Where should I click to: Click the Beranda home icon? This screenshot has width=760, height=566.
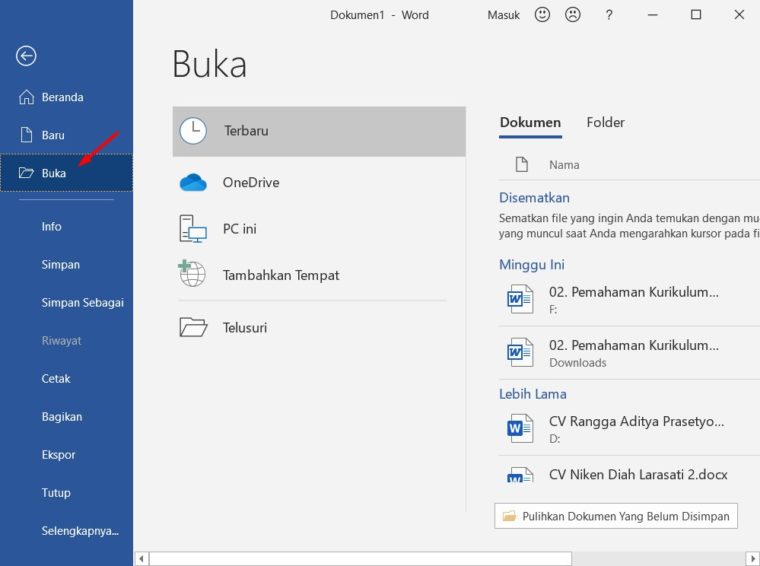coord(26,97)
